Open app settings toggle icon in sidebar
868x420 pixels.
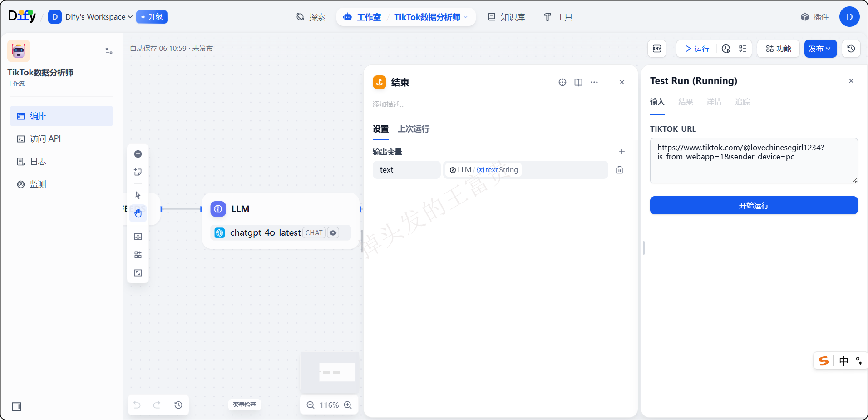[109, 51]
